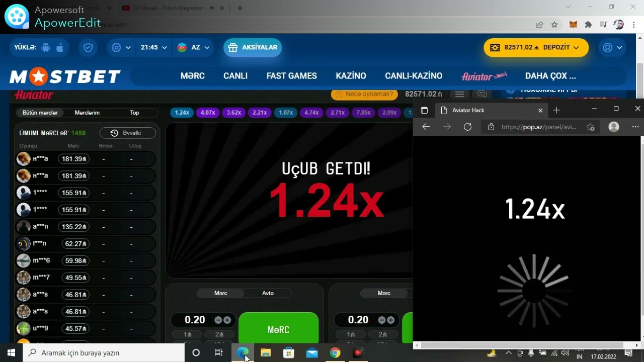Click Edge favorites star-plus icon
The image size is (644, 362).
click(x=591, y=127)
